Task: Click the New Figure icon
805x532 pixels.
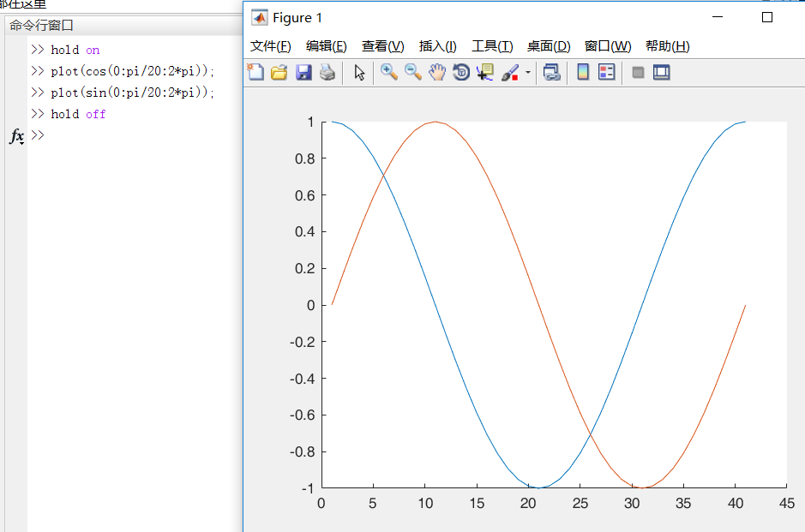Action: (255, 73)
